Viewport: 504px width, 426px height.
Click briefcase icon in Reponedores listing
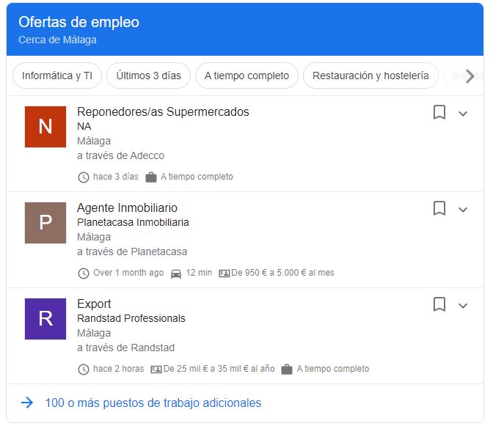[150, 177]
